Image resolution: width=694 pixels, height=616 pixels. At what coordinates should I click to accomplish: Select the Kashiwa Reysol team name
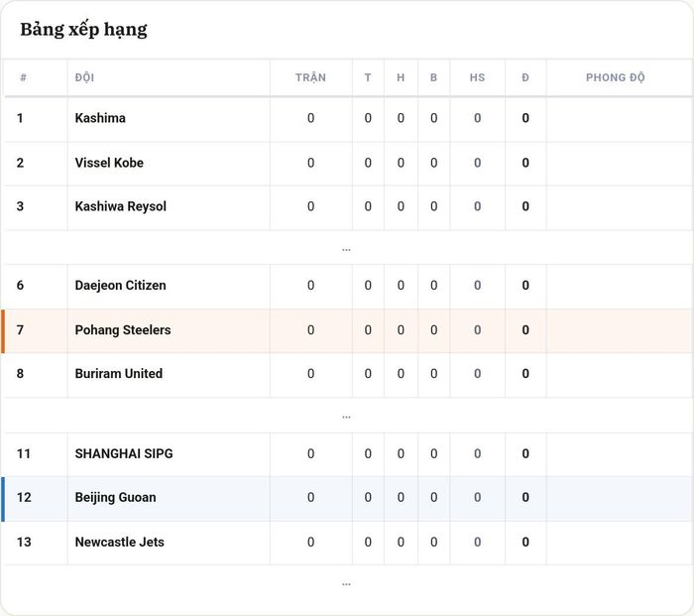(120, 206)
